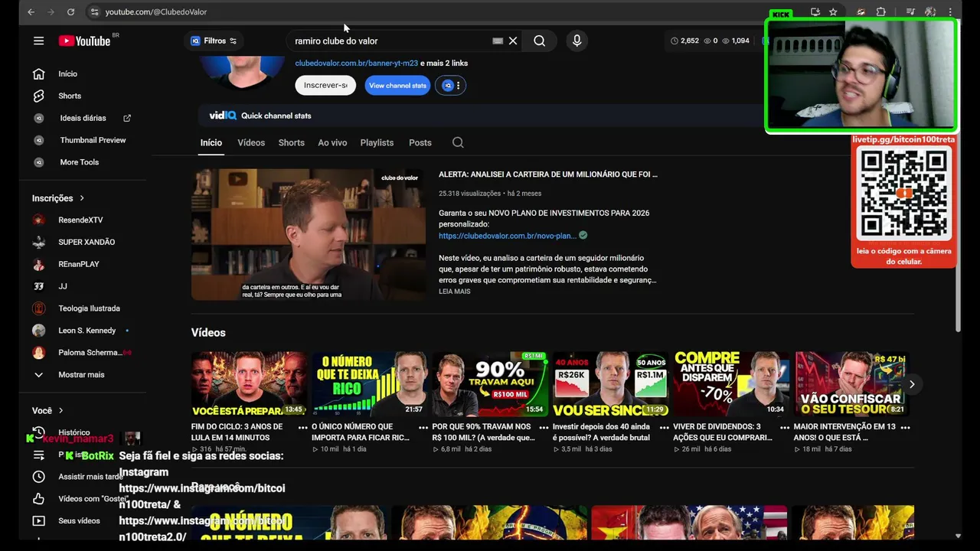Click the Inscrever-se button
Screen dimensions: 980x551
pos(325,86)
